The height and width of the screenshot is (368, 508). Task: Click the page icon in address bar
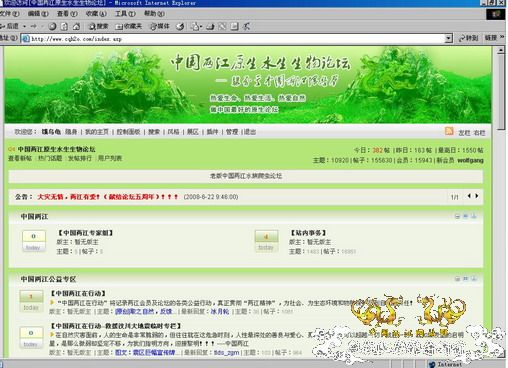point(25,39)
